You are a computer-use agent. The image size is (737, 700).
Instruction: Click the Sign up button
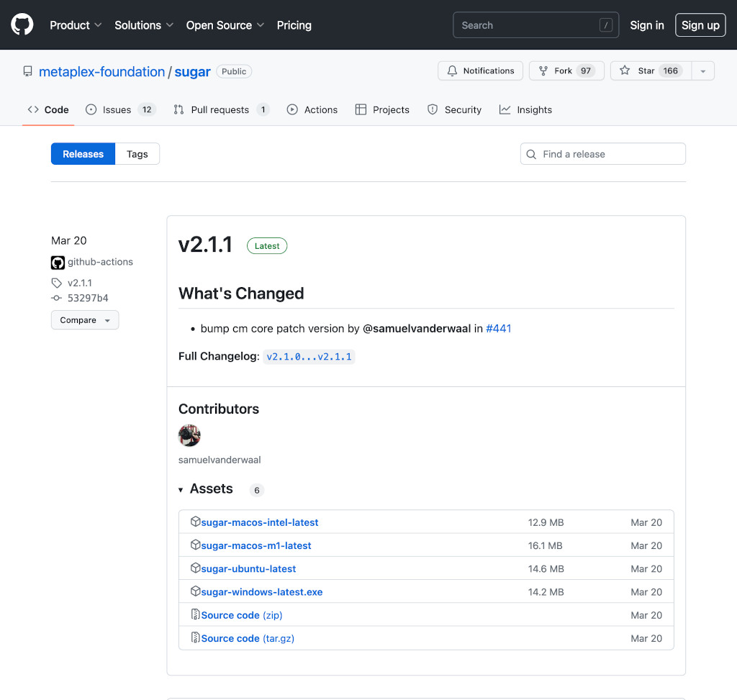(x=700, y=25)
